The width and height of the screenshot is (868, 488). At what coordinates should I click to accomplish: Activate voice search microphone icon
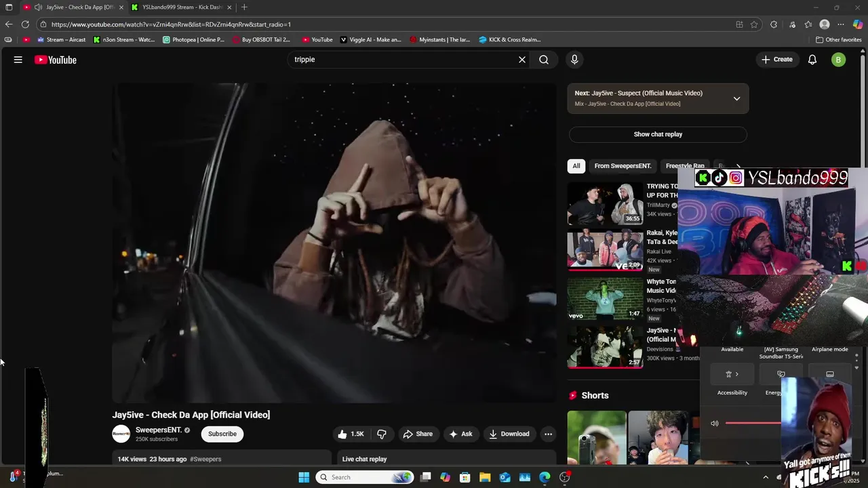pyautogui.click(x=574, y=60)
